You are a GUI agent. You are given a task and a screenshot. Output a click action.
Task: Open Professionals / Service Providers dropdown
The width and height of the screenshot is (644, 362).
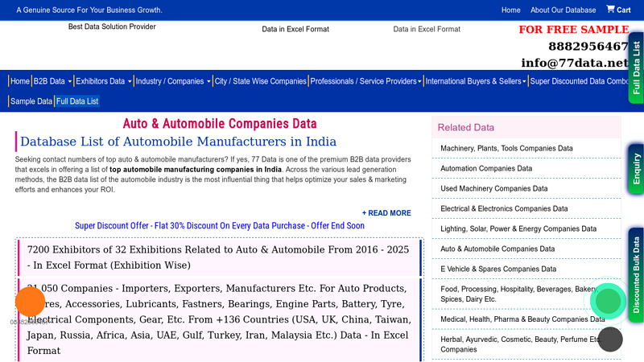365,81
